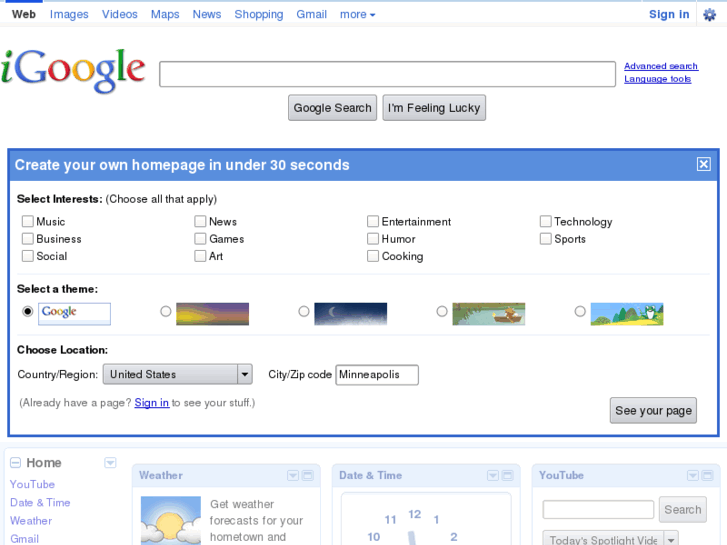This screenshot has height=545, width=727.
Task: Maximize the Date & Time gadget
Action: point(508,475)
